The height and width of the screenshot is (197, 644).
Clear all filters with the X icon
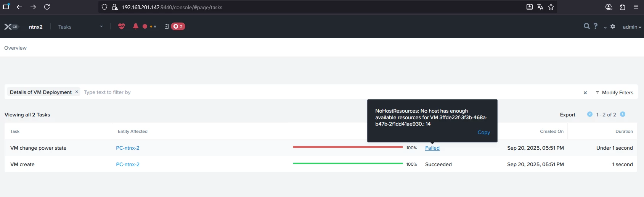coord(585,93)
